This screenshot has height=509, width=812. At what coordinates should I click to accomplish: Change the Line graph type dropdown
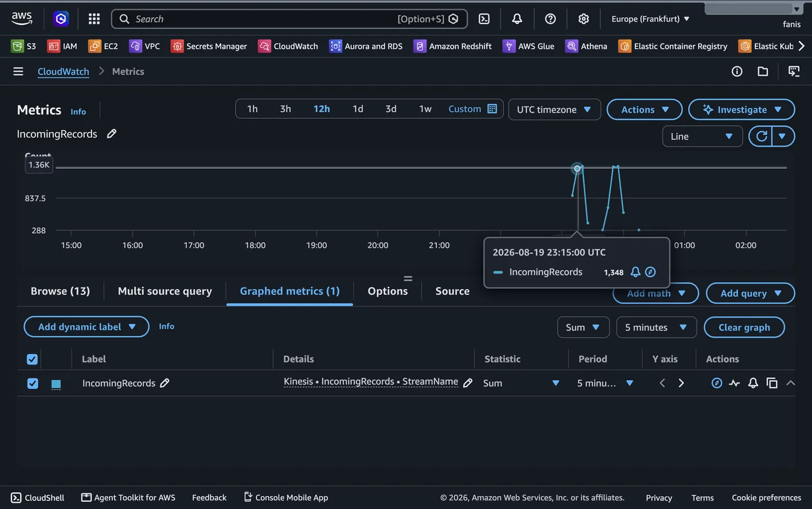point(702,136)
